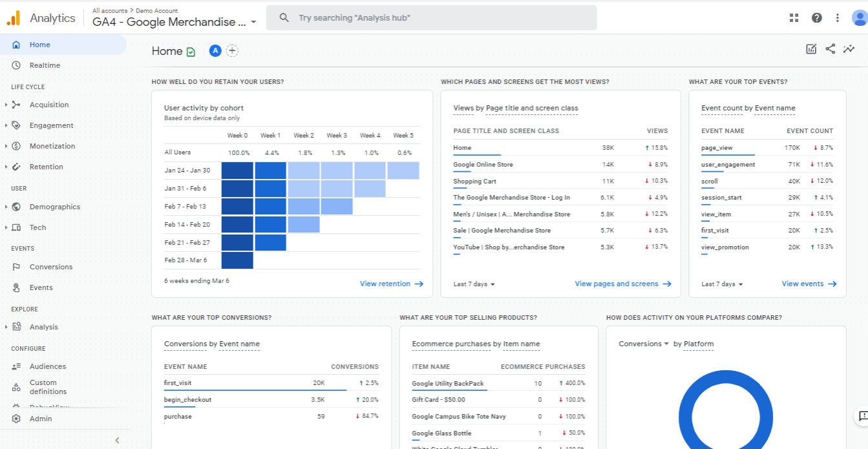The image size is (868, 449).
Task: Click the user account avatar
Action: 859,18
